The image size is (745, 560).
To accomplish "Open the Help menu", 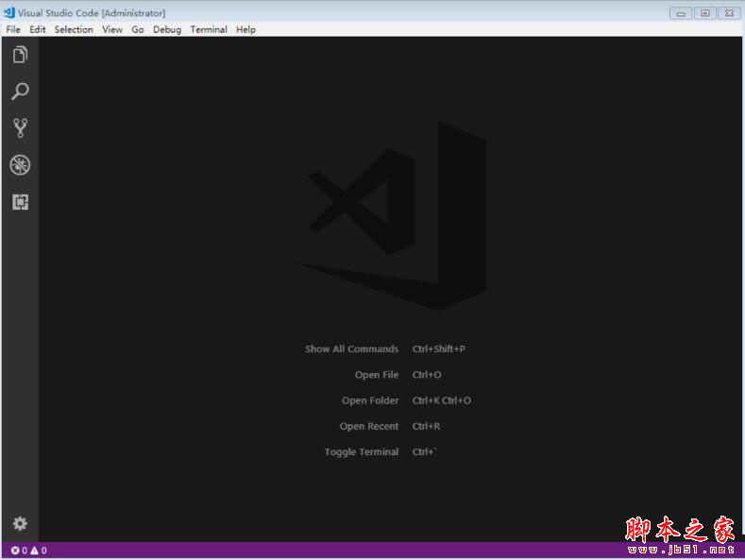I will tap(246, 29).
